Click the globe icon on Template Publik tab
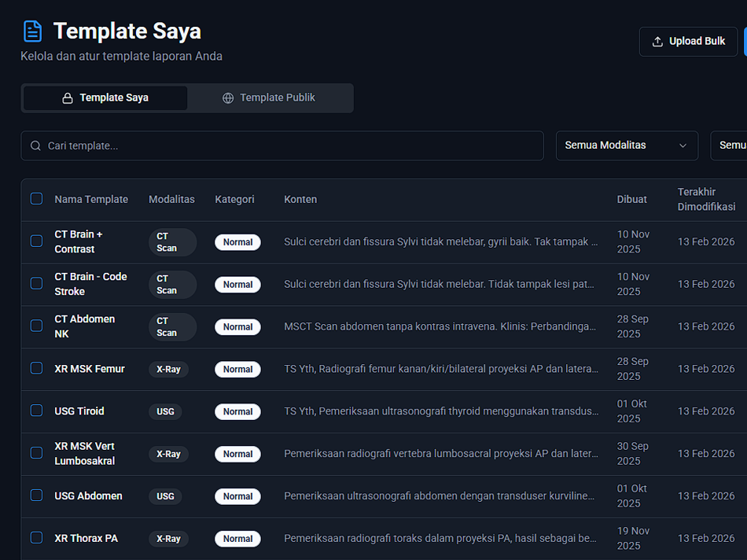This screenshot has width=747, height=560. [228, 98]
